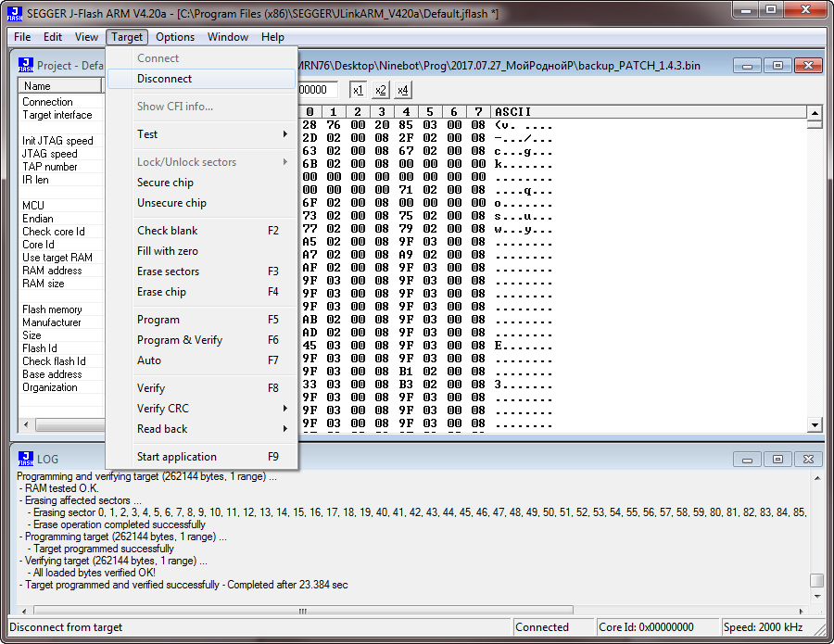Click the J-Flash icon in LOG window title
Image resolution: width=834 pixels, height=644 pixels.
25,458
